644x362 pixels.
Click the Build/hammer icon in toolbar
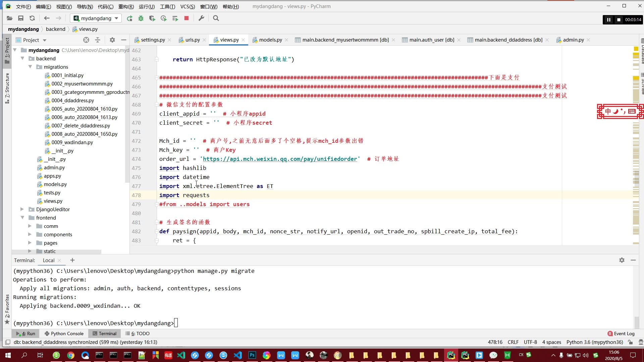[201, 18]
